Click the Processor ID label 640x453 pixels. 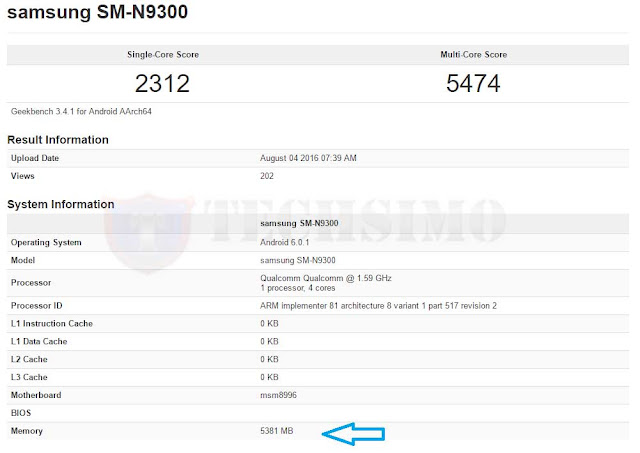pyautogui.click(x=37, y=306)
